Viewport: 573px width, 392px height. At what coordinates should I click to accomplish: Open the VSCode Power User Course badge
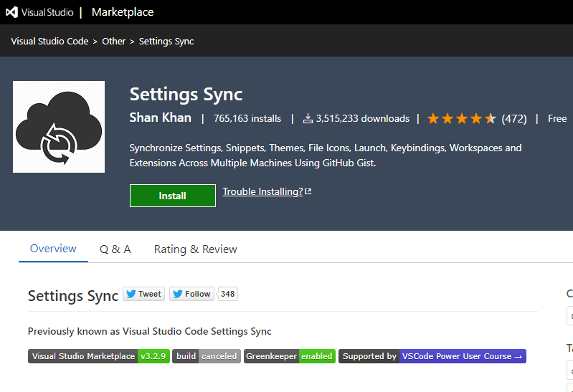tap(432, 356)
